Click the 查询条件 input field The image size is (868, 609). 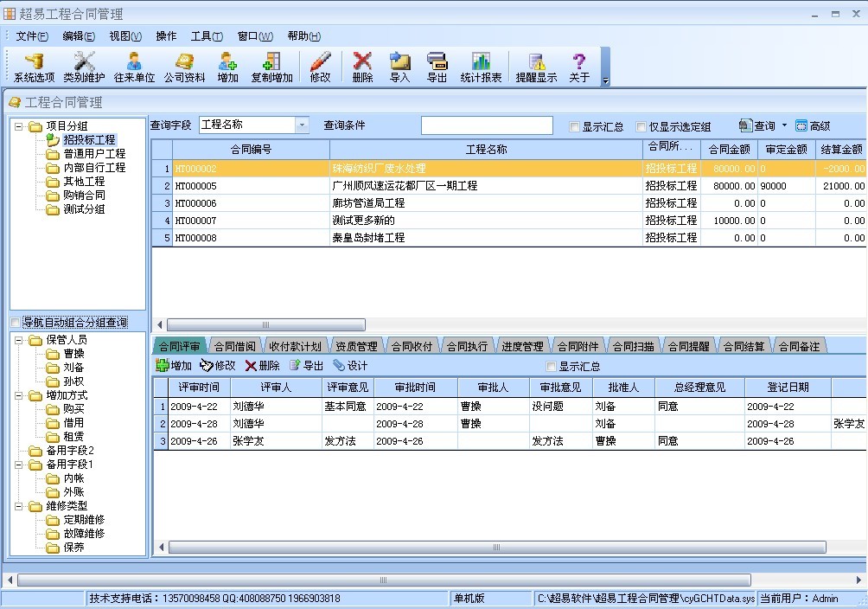point(487,126)
